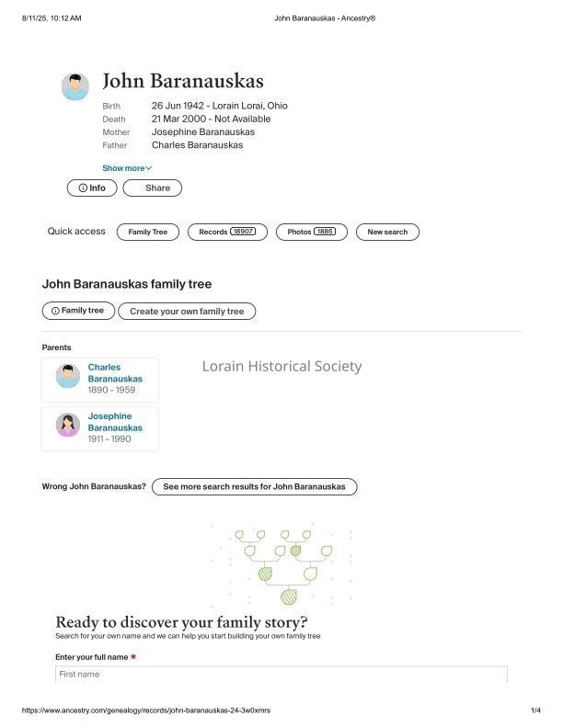The image size is (563, 728).
Task: Click John Baranauskas profile avatar icon
Action: tap(75, 87)
